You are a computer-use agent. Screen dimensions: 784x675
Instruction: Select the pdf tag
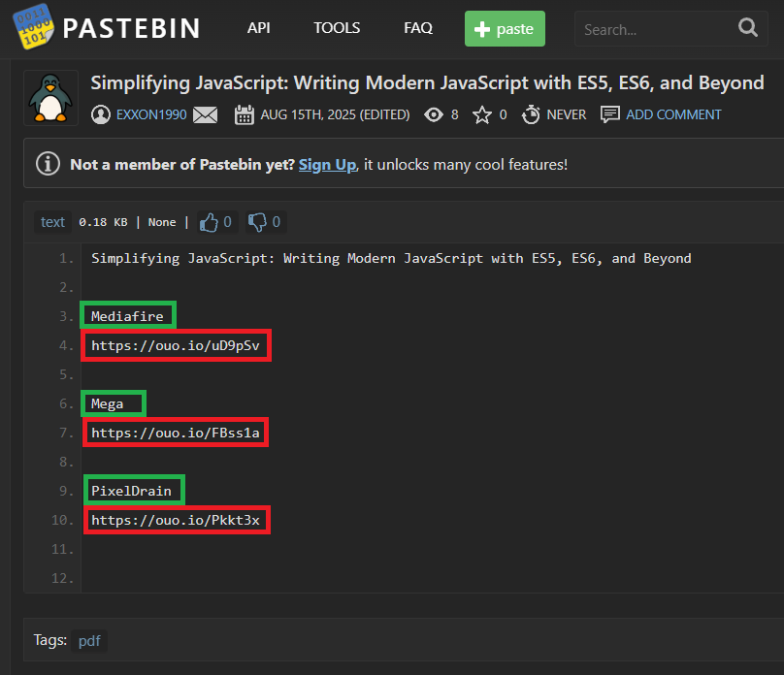tap(89, 640)
